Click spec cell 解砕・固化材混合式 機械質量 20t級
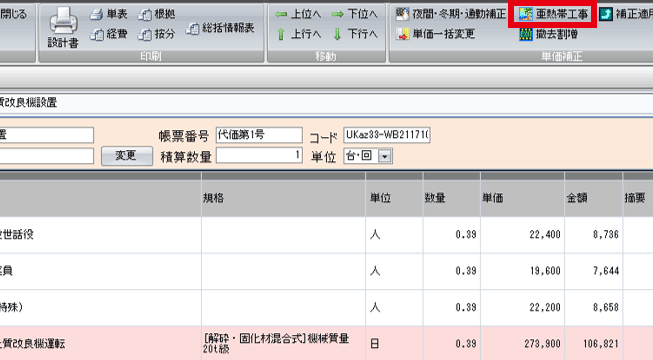Screen dimensions: 653x360 (x=283, y=344)
